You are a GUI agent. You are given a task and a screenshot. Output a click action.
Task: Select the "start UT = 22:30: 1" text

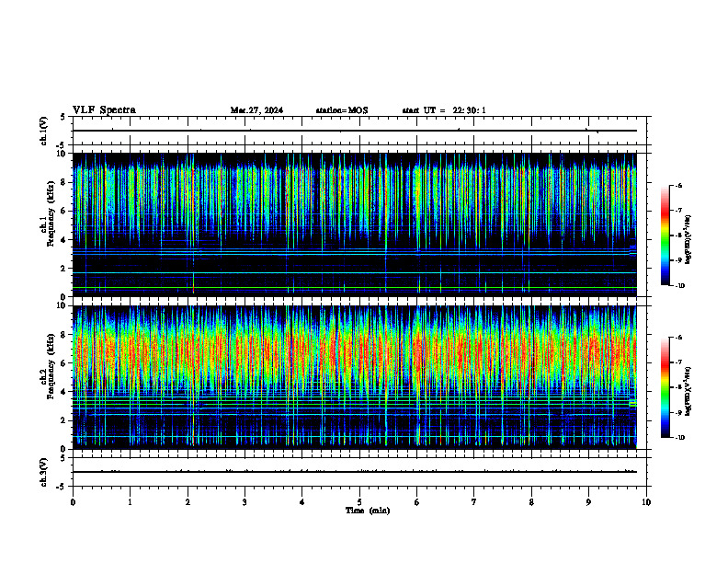pyautogui.click(x=444, y=110)
